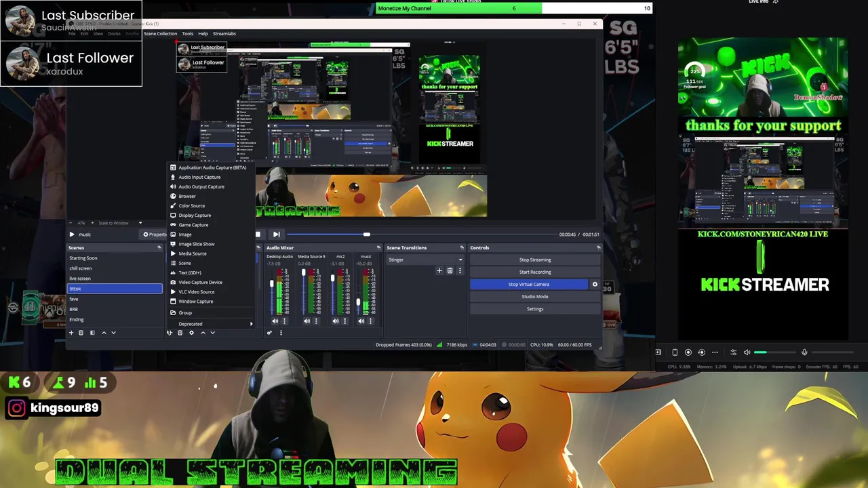Move source down in Sources toolbar
Viewport: 868px width, 488px height.
click(212, 333)
